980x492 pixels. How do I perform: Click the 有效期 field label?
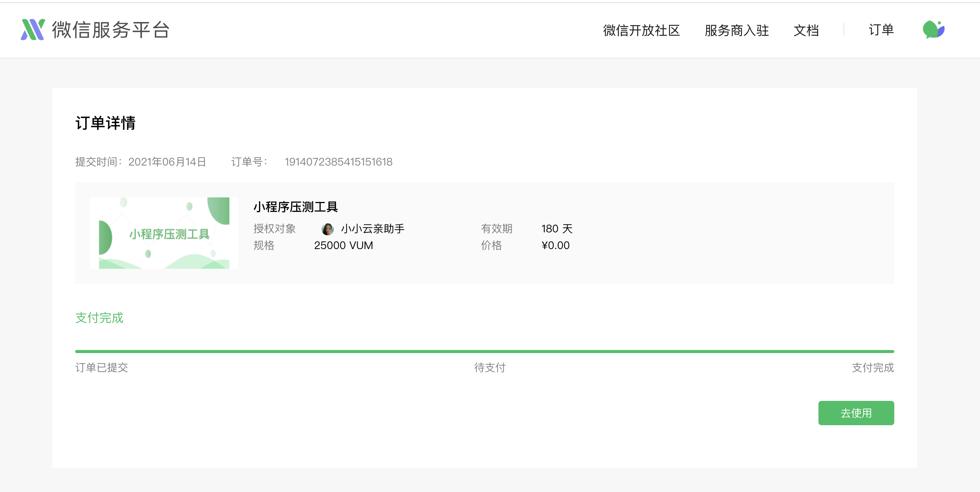click(496, 229)
